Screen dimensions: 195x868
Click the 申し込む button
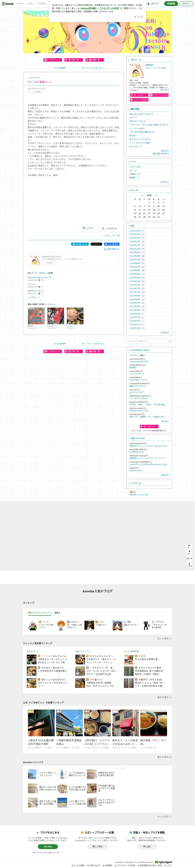click(147, 846)
